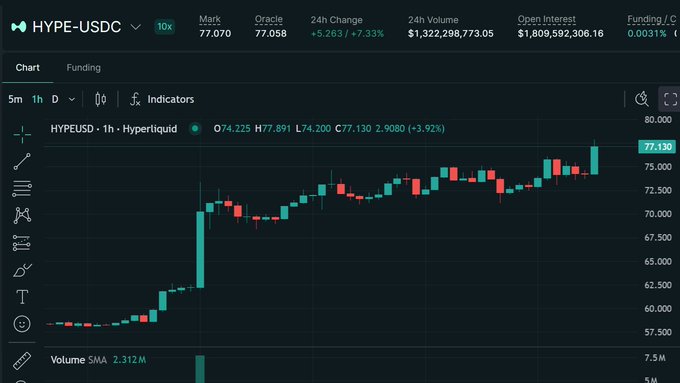
Task: Click the Volume SMA value 2.312M
Action: coord(130,360)
